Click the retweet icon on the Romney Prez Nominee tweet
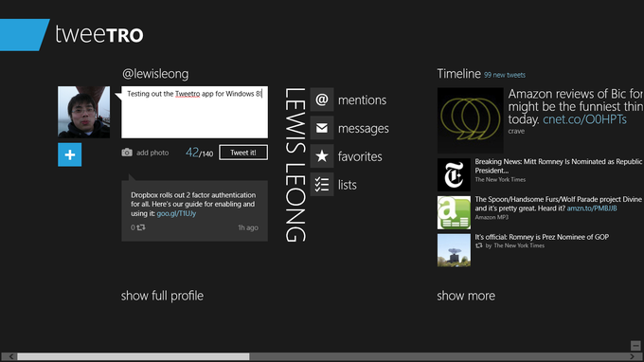This screenshot has width=644, height=362. [479, 245]
